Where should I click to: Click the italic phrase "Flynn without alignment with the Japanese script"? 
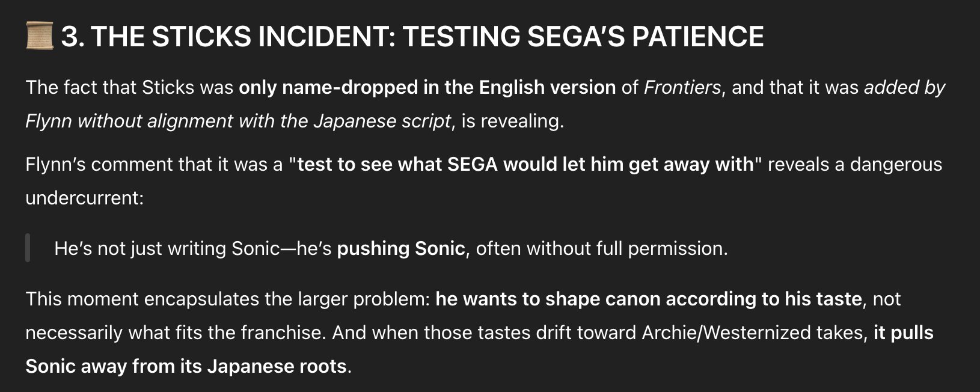238,121
